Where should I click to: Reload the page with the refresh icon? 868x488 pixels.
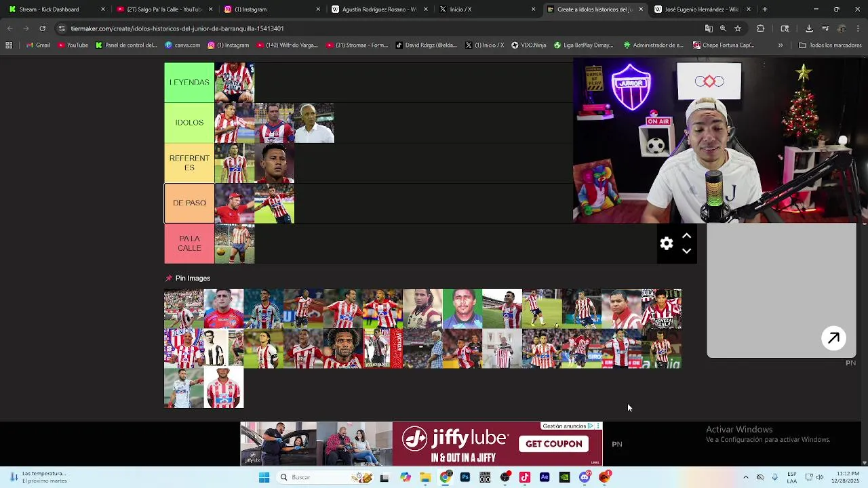click(42, 28)
